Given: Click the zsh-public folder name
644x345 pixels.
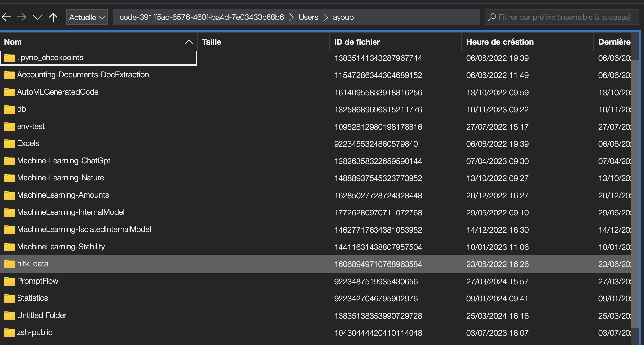Looking at the screenshot, I should 35,332.
